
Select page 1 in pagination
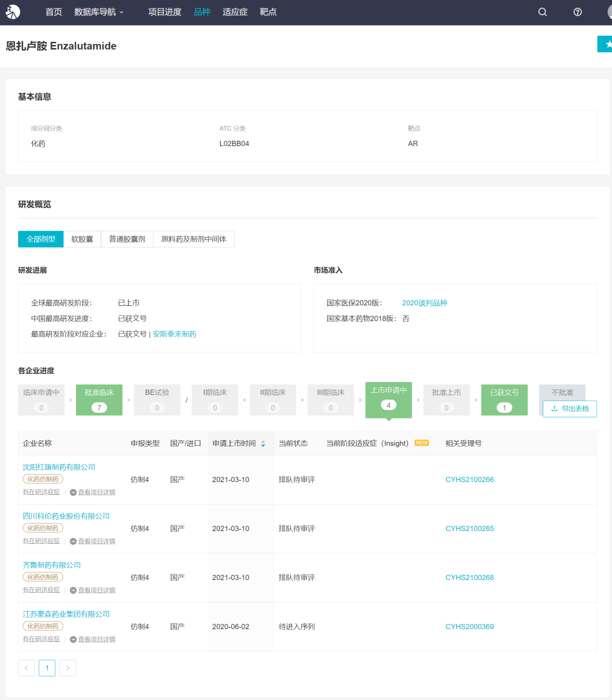47,668
